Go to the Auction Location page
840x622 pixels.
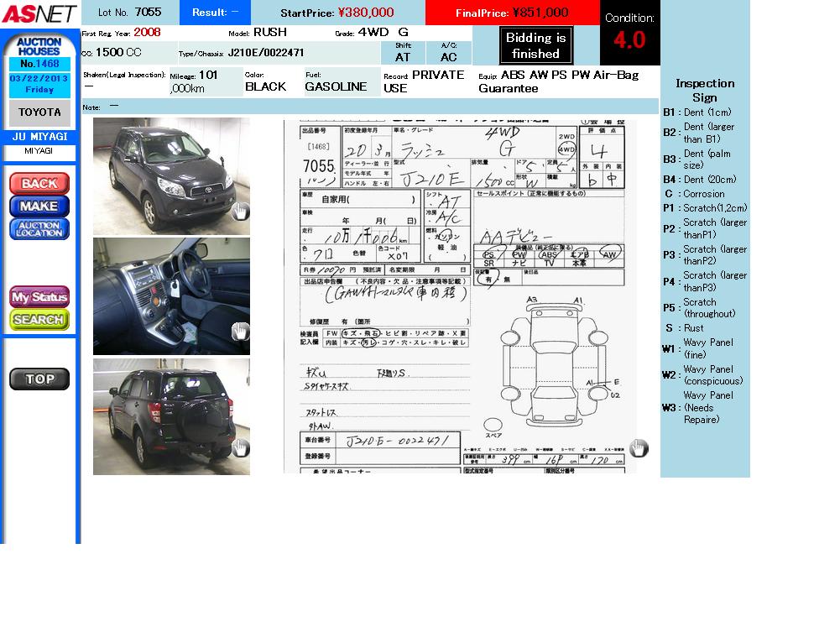pyautogui.click(x=39, y=229)
